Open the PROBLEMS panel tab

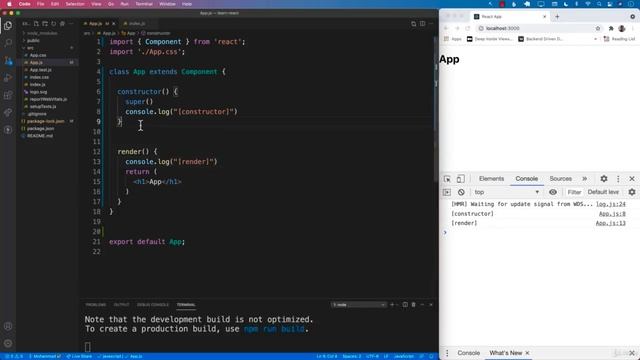pos(96,305)
